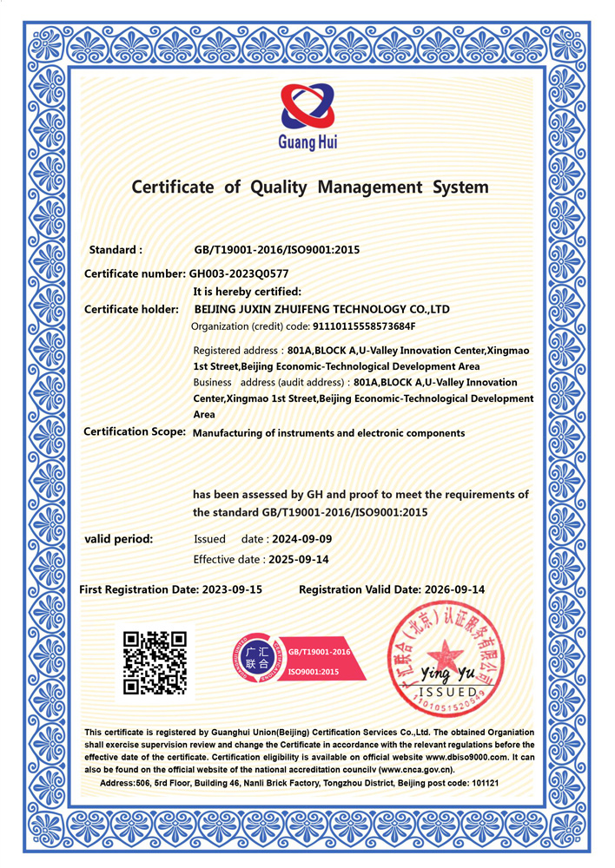Image resolution: width=615 pixels, height=868 pixels.
Task: Click the "Standard :" label
Action: [x=116, y=250]
